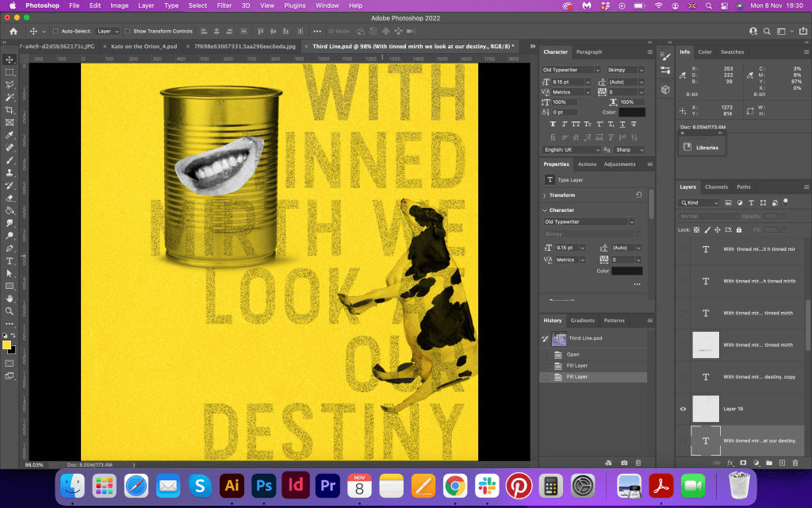Switch to the Channels tab
The height and width of the screenshot is (508, 812).
point(716,187)
